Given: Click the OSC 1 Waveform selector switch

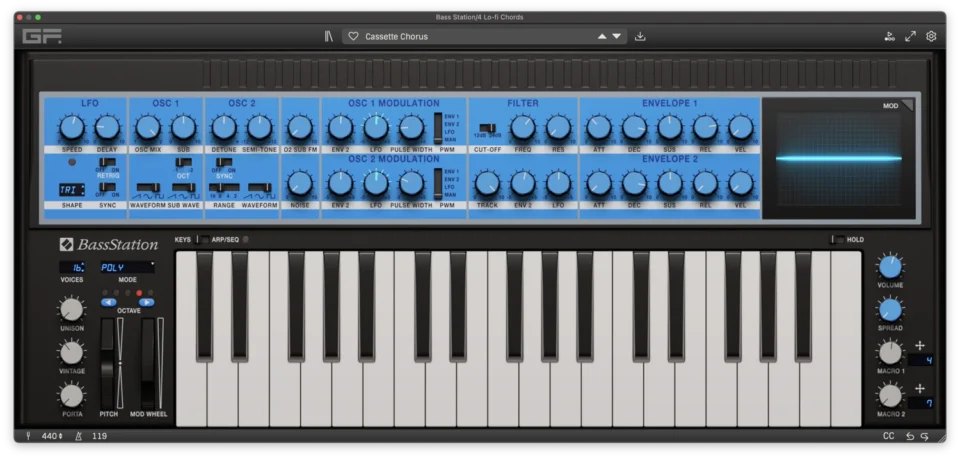Looking at the screenshot, I should [x=148, y=187].
